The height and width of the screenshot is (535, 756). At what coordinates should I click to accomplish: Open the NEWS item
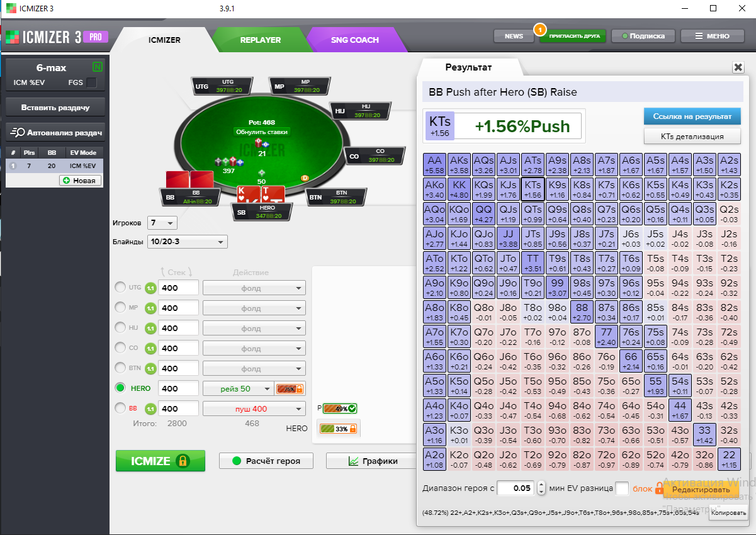514,36
